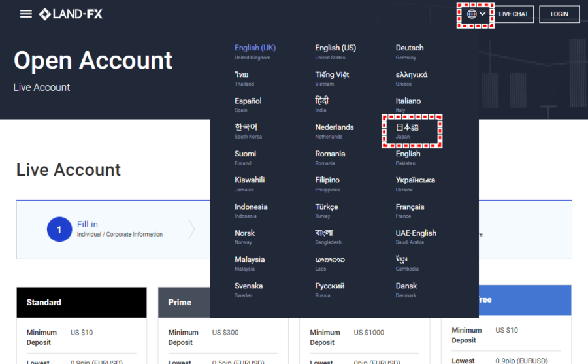Viewport: 588px width, 364px height.
Task: Select Hindi India language
Action: (321, 105)
